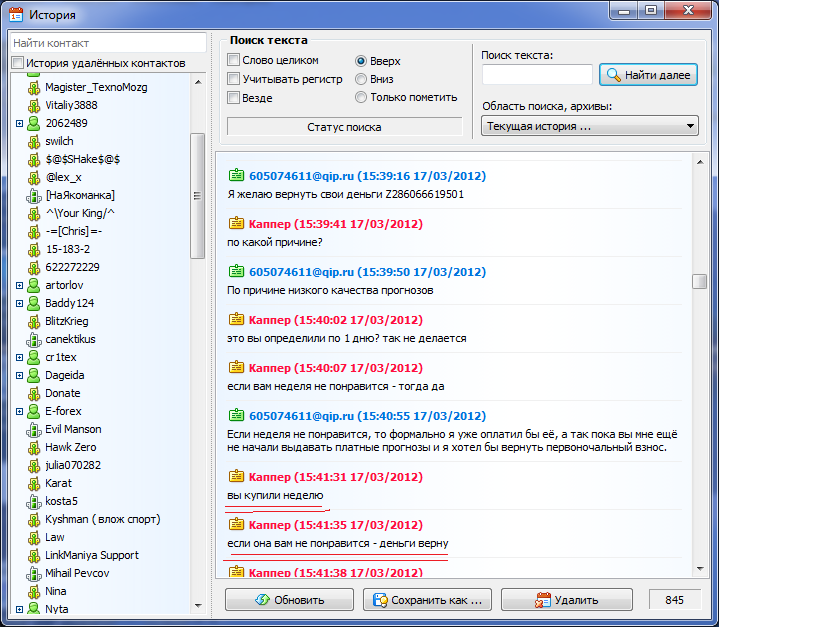
Task: Click message icon at 15:39:16 entry
Action: 237,175
